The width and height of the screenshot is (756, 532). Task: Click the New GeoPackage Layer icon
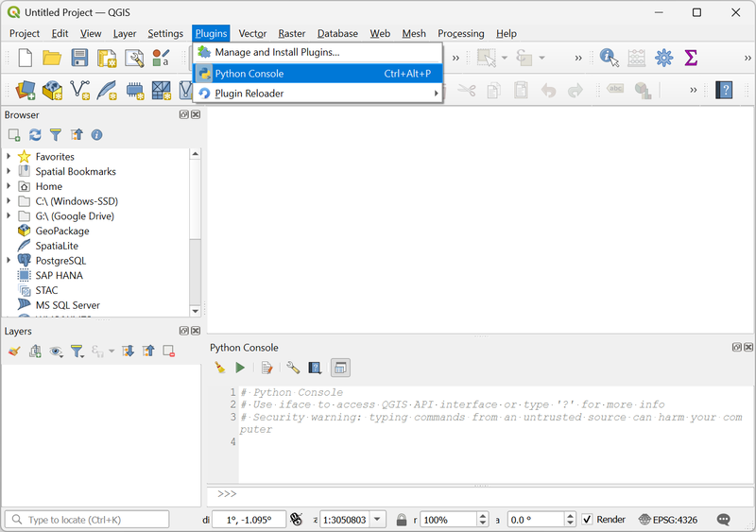coord(52,90)
